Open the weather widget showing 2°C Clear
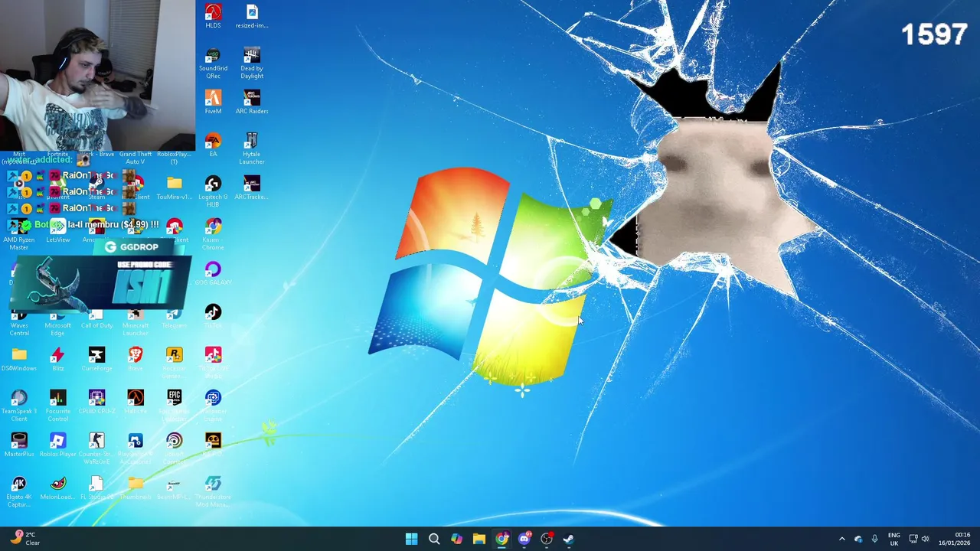 click(x=24, y=539)
